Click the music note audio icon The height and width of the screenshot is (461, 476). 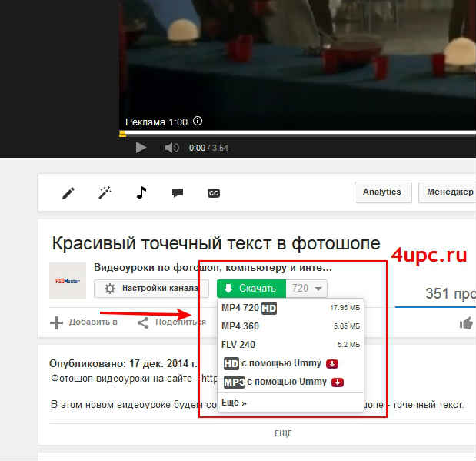pyautogui.click(x=141, y=193)
